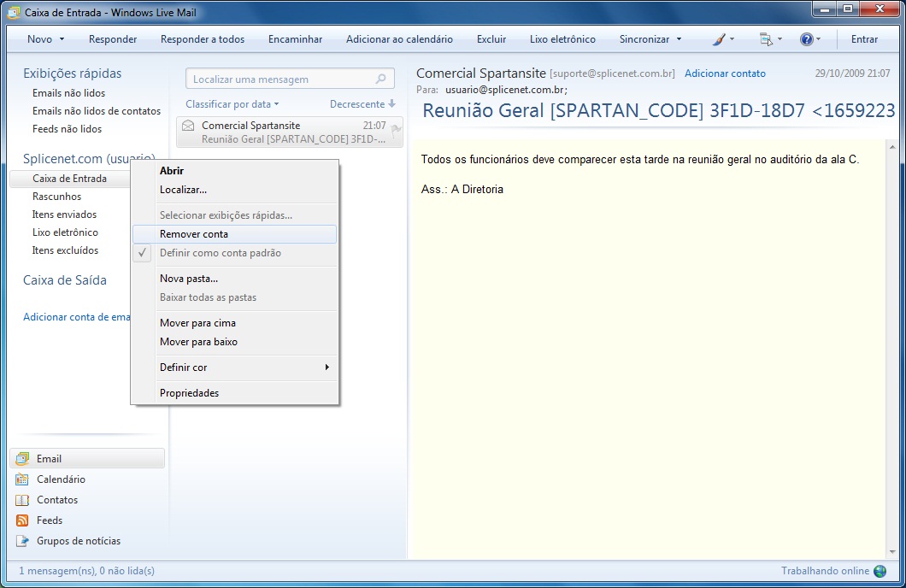This screenshot has width=906, height=588.
Task: Click the reading pane scrollbar down arrow
Action: click(x=892, y=552)
